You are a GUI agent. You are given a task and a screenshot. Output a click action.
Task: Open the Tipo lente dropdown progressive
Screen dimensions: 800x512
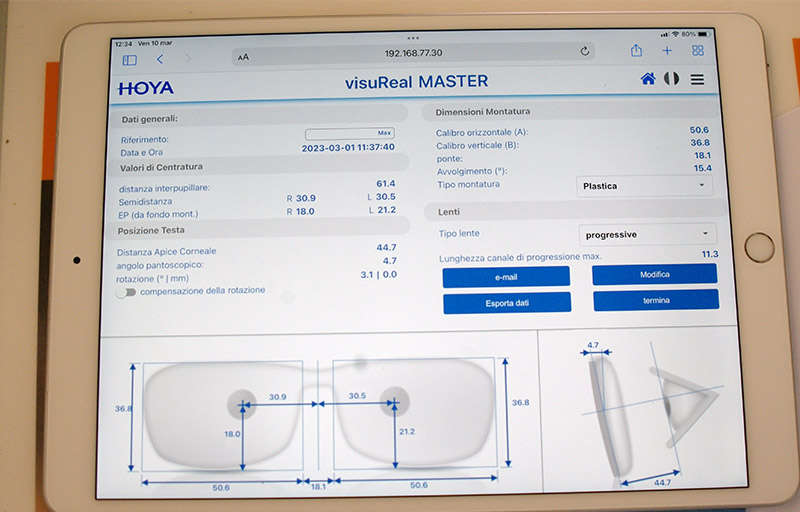point(647,235)
